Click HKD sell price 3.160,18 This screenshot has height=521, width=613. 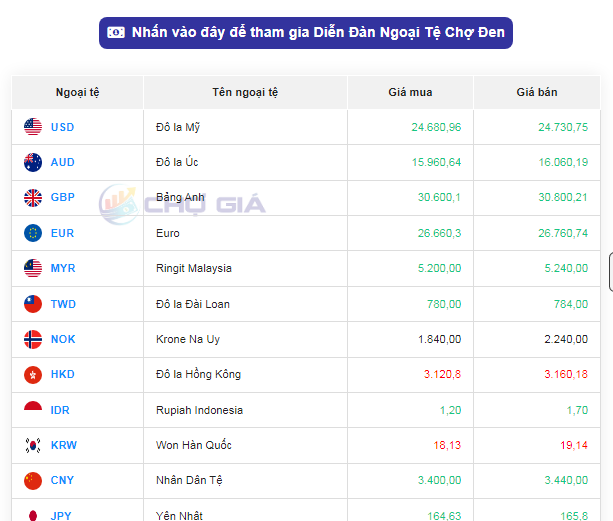pos(566,374)
